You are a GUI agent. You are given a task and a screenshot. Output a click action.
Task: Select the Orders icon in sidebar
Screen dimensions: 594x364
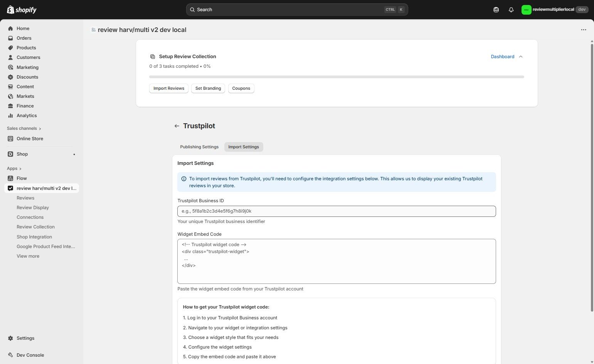click(10, 38)
